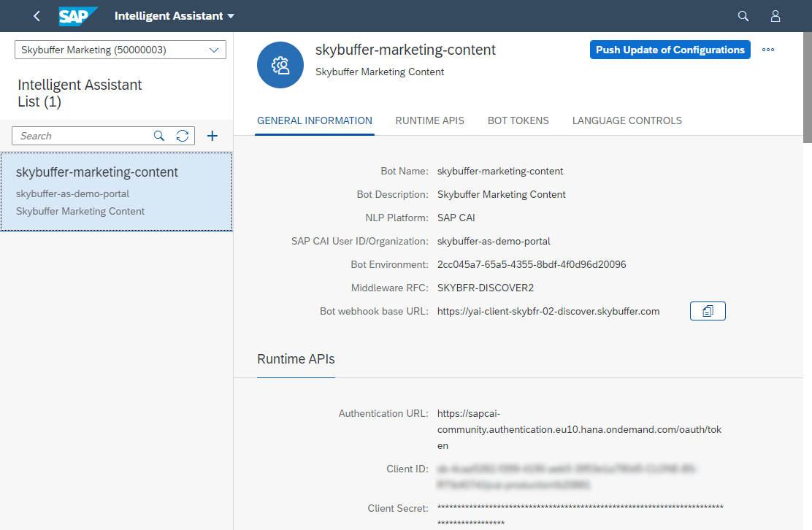The height and width of the screenshot is (530, 812).
Task: Click the Bot Name value text
Action: [x=499, y=172]
